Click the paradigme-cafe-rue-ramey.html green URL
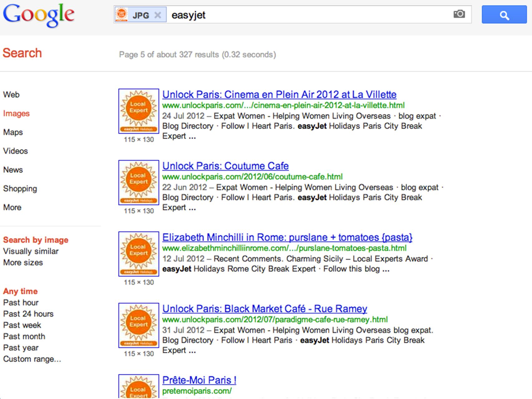 (x=275, y=320)
